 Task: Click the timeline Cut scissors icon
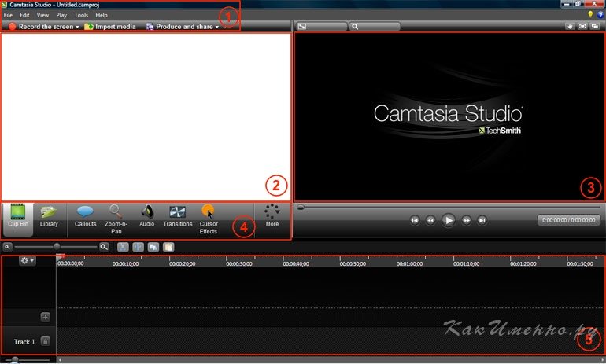(x=123, y=247)
